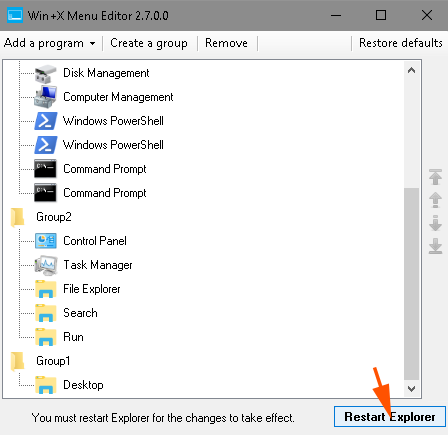Select the Group2 folder icon

17,217
